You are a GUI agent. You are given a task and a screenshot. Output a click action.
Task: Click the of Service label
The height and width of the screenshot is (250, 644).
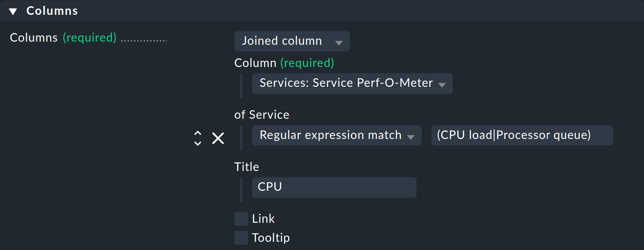[262, 115]
